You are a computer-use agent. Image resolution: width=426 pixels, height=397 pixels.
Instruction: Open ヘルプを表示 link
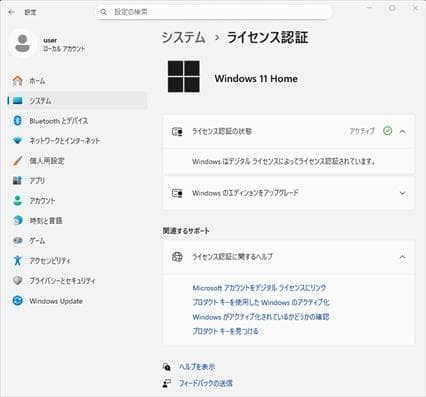(x=197, y=367)
